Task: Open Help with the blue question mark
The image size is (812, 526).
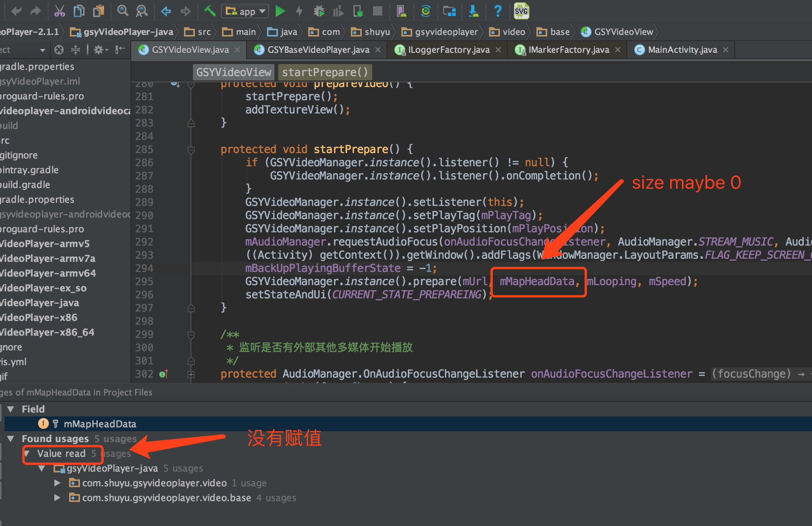Action: [x=498, y=11]
